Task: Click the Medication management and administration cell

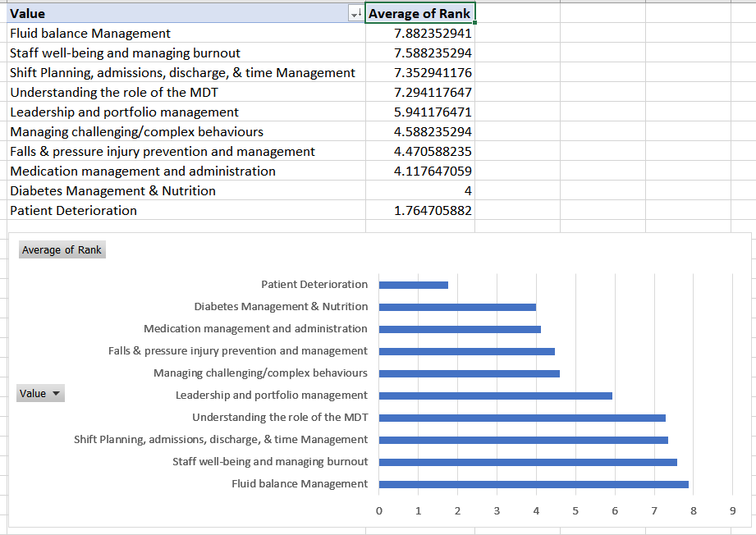Action: [186, 171]
